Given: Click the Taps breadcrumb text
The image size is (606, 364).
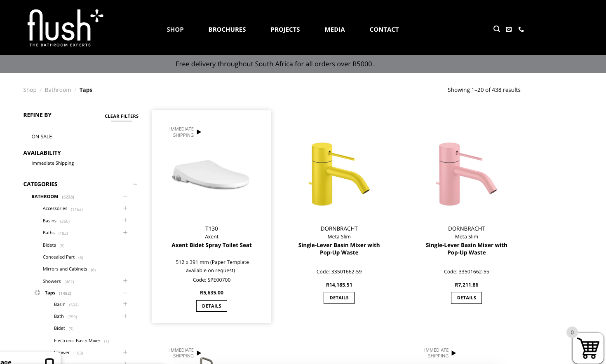Looking at the screenshot, I should point(86,90).
